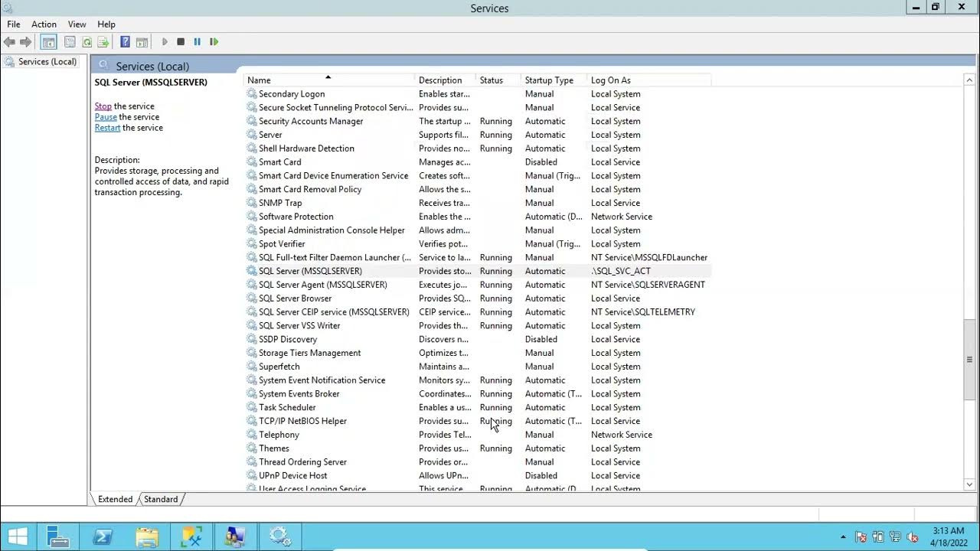The height and width of the screenshot is (551, 980).
Task: Select the SQL Server (MSSQLSERVER) service row
Action: pyautogui.click(x=478, y=271)
